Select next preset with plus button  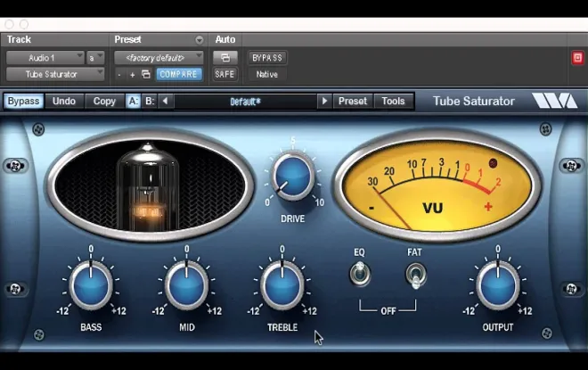click(x=132, y=75)
